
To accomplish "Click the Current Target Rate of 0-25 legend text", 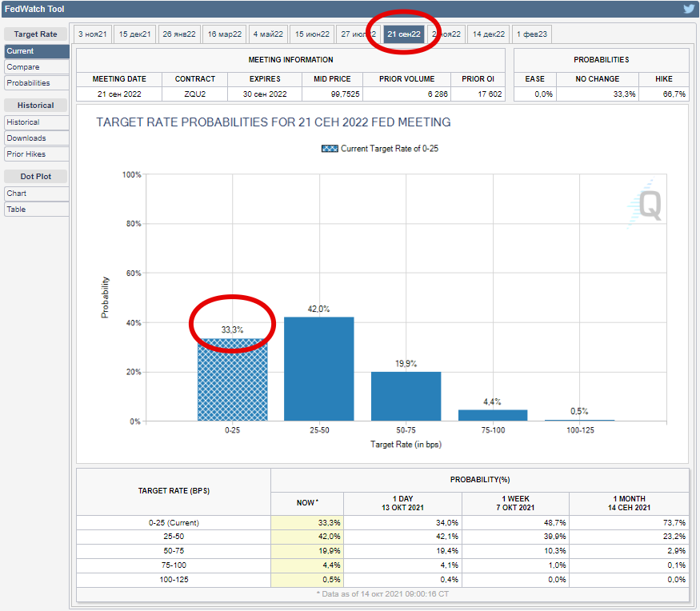I will coord(390,149).
